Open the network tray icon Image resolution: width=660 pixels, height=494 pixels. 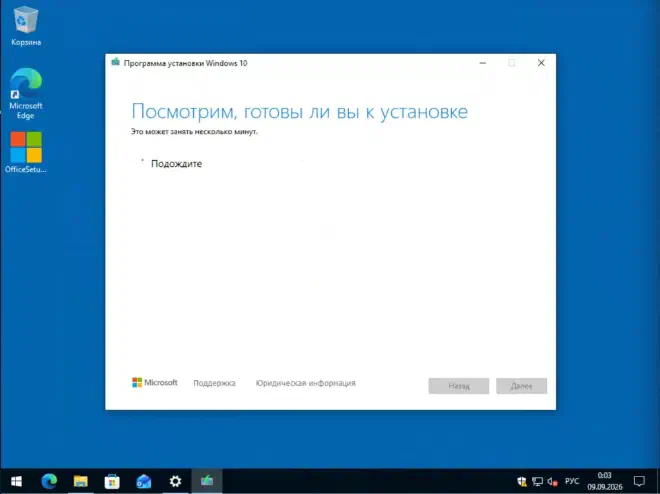[x=537, y=481]
